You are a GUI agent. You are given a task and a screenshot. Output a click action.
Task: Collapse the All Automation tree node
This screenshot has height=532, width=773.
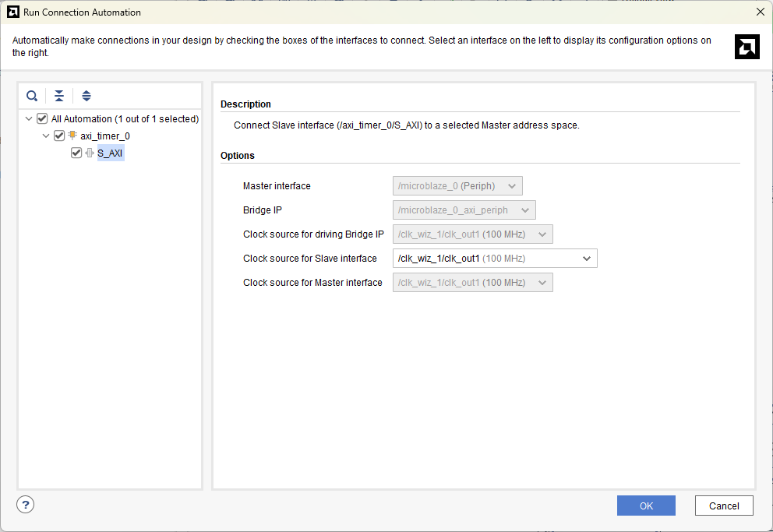pos(29,118)
